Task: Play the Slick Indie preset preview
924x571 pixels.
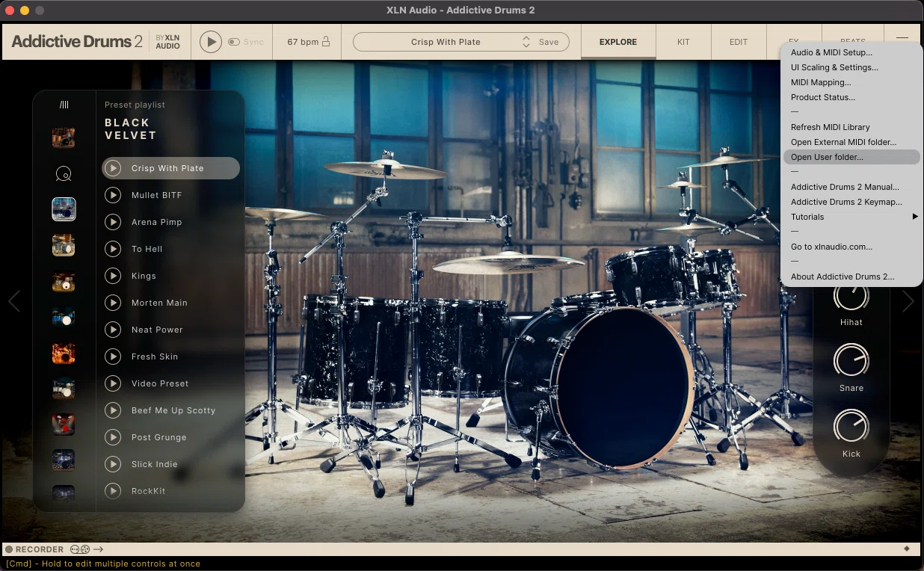Action: pos(113,464)
